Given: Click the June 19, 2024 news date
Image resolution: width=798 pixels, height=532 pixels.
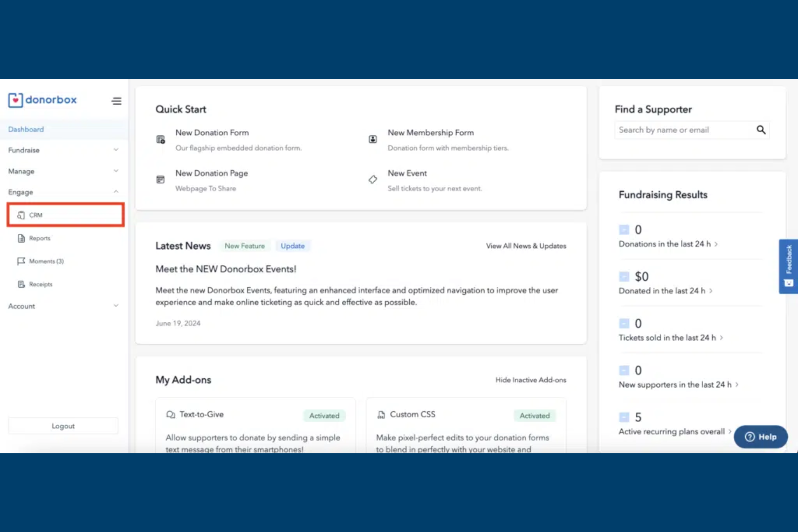Looking at the screenshot, I should tap(178, 323).
